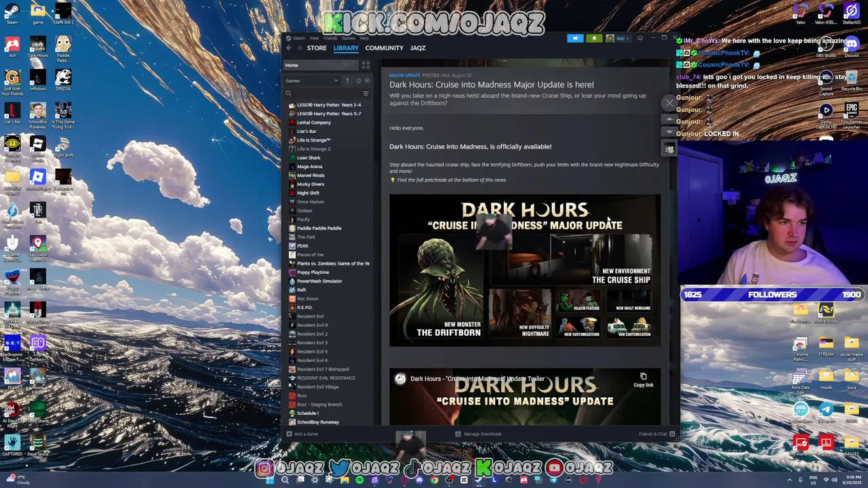Filter library by ready-to-play icon

tap(367, 81)
